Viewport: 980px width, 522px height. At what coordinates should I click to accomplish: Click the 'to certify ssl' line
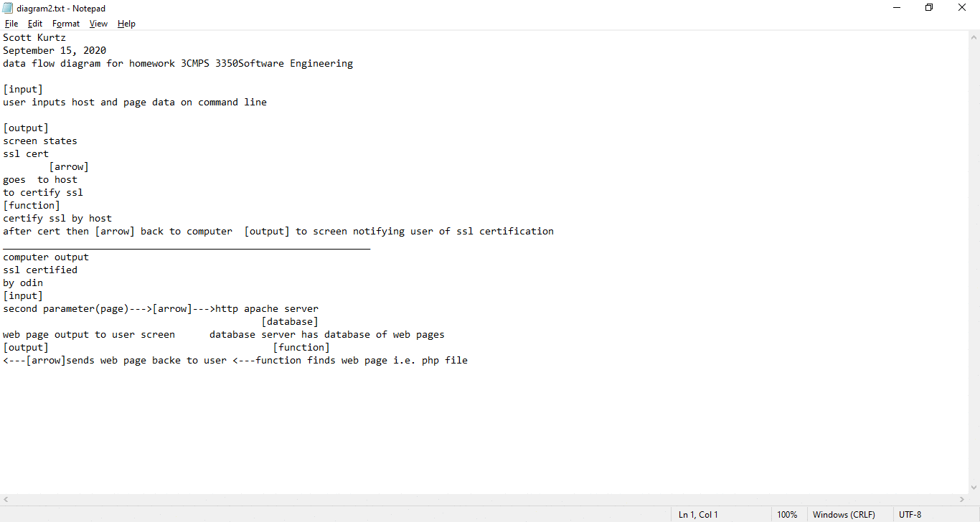(x=43, y=193)
